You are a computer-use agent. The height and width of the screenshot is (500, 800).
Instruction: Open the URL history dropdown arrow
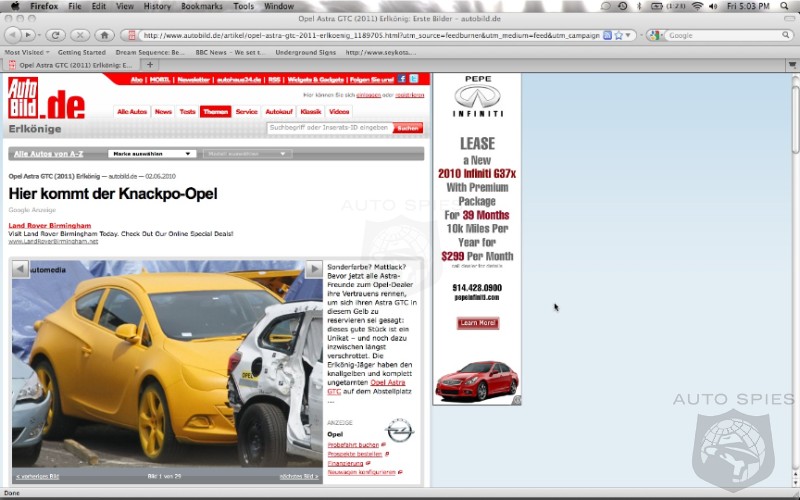tap(629, 35)
